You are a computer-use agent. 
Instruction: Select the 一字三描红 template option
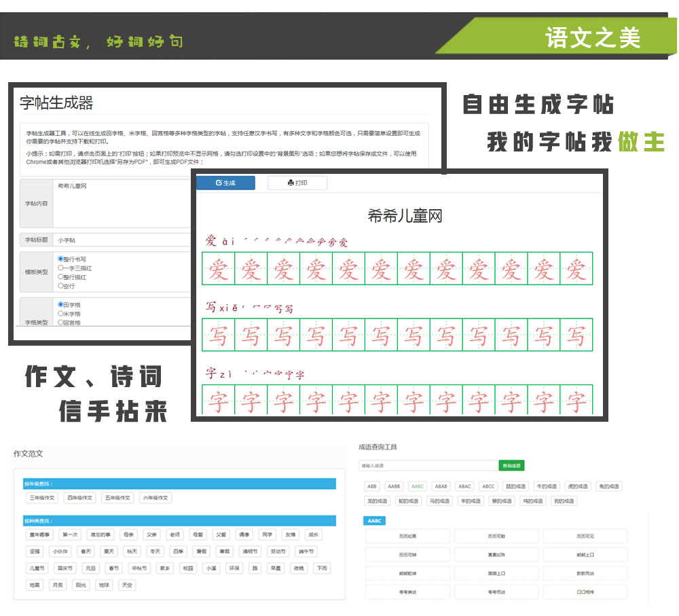[x=61, y=268]
